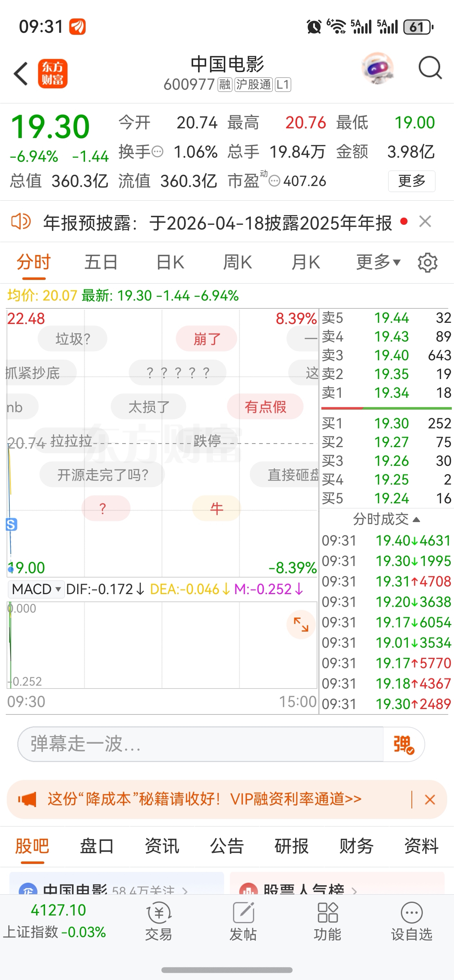Open the VIP融资利率通道 promo link

(204, 799)
